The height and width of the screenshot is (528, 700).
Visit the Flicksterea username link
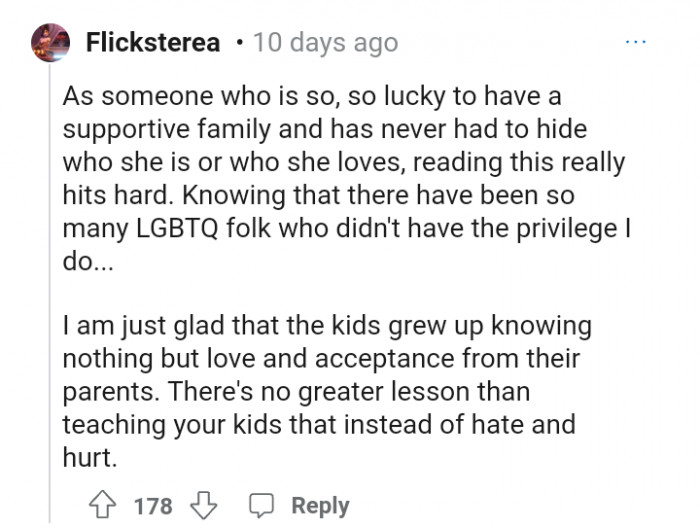click(x=153, y=43)
